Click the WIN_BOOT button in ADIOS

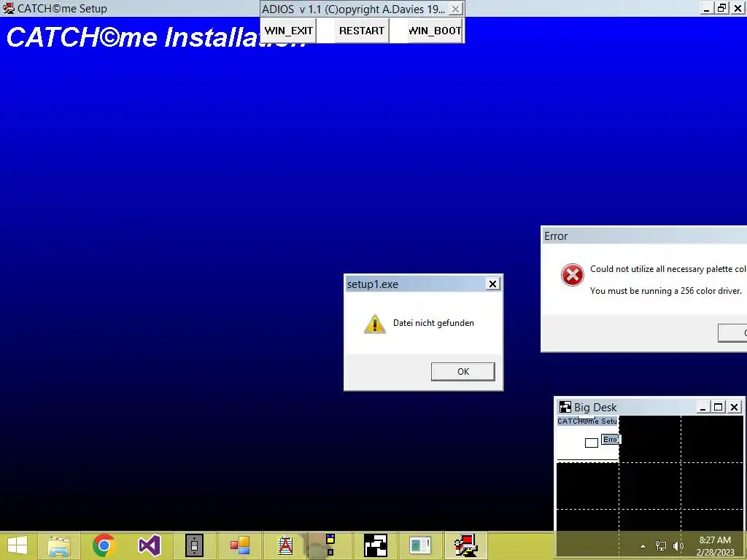(435, 31)
